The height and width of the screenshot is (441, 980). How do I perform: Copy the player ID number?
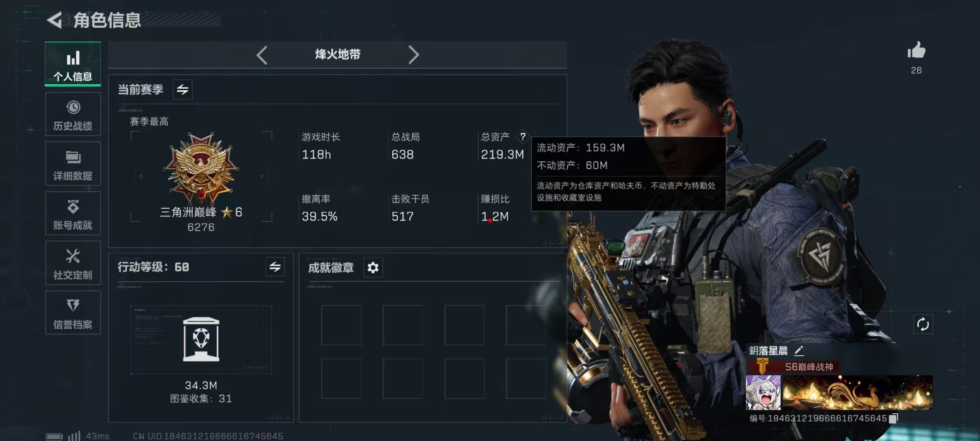(893, 419)
